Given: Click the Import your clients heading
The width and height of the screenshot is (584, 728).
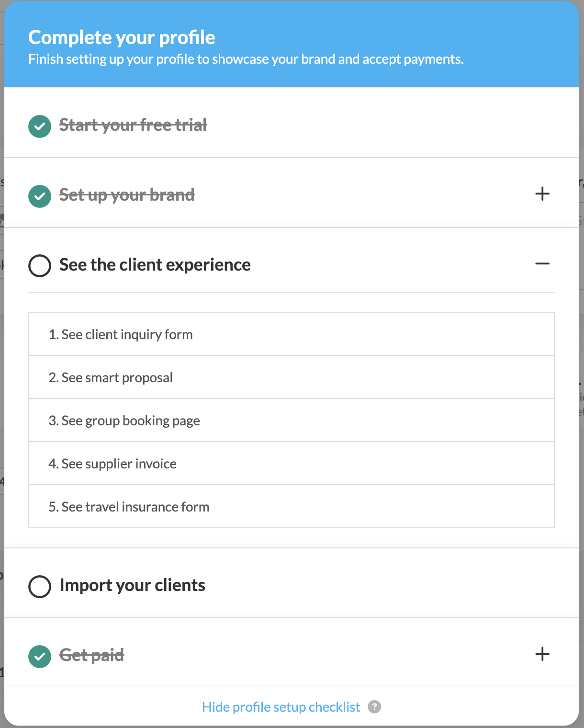Looking at the screenshot, I should (132, 585).
